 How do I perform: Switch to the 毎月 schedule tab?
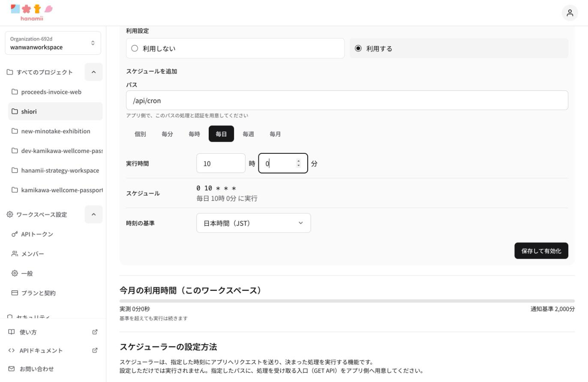coord(275,134)
